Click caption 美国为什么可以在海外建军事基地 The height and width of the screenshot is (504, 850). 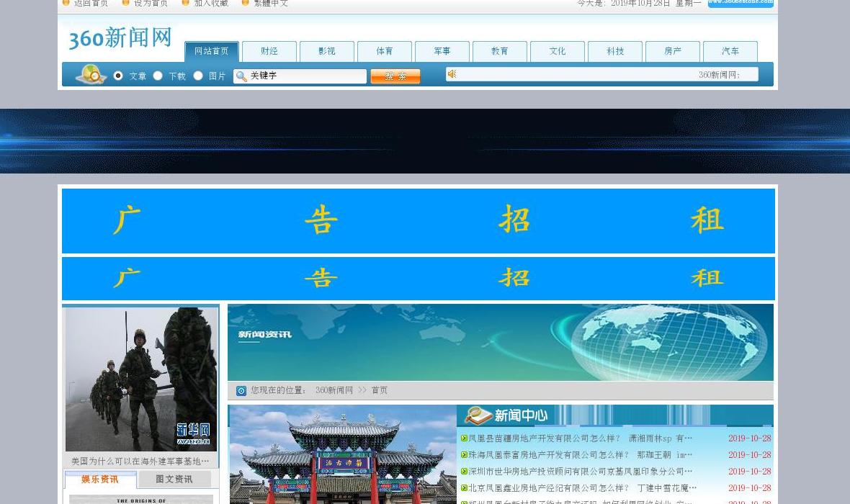(x=140, y=462)
